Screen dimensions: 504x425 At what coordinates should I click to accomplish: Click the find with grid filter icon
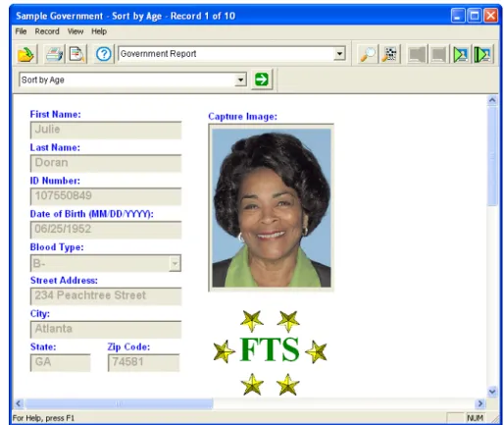pyautogui.click(x=389, y=54)
